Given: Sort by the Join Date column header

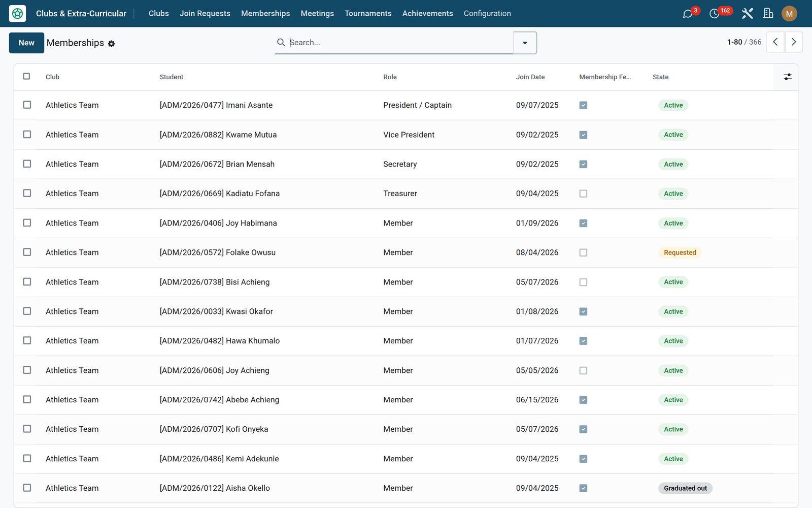Looking at the screenshot, I should coord(530,77).
